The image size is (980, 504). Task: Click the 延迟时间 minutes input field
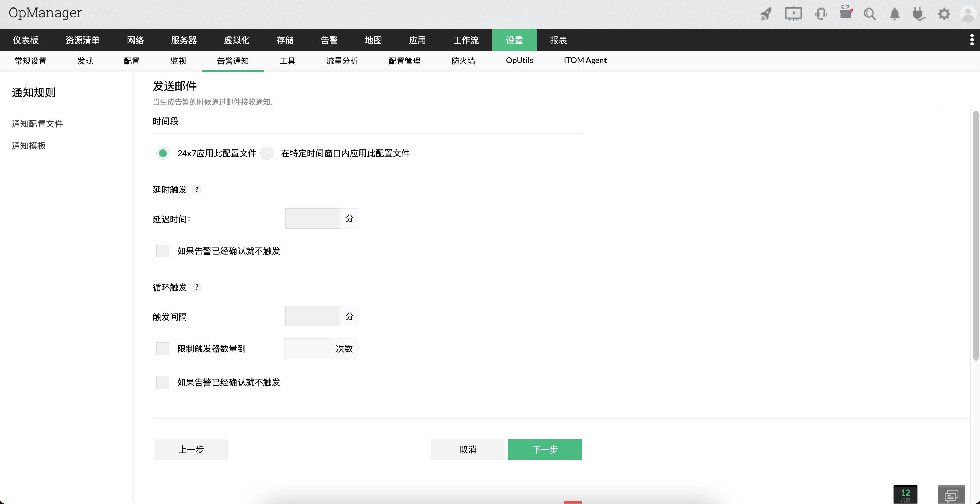tap(312, 219)
